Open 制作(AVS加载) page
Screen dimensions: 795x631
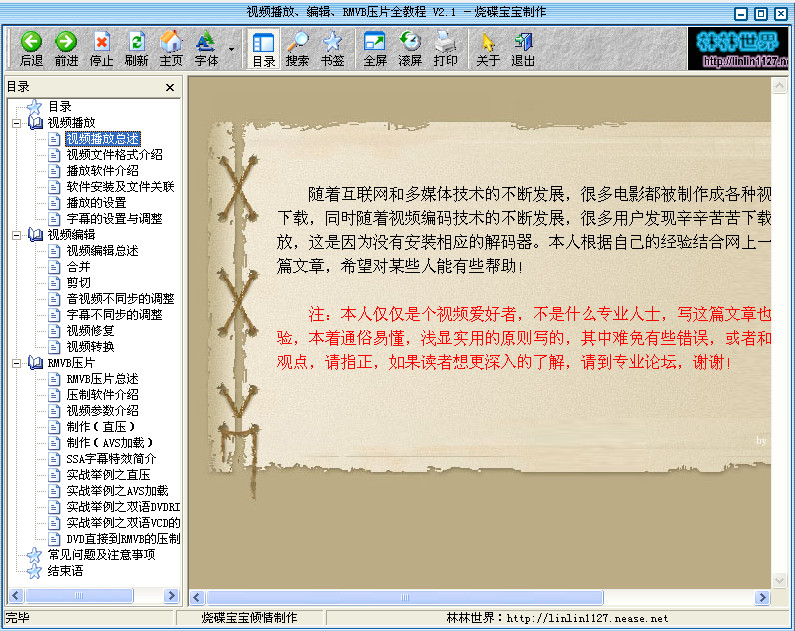tap(110, 443)
